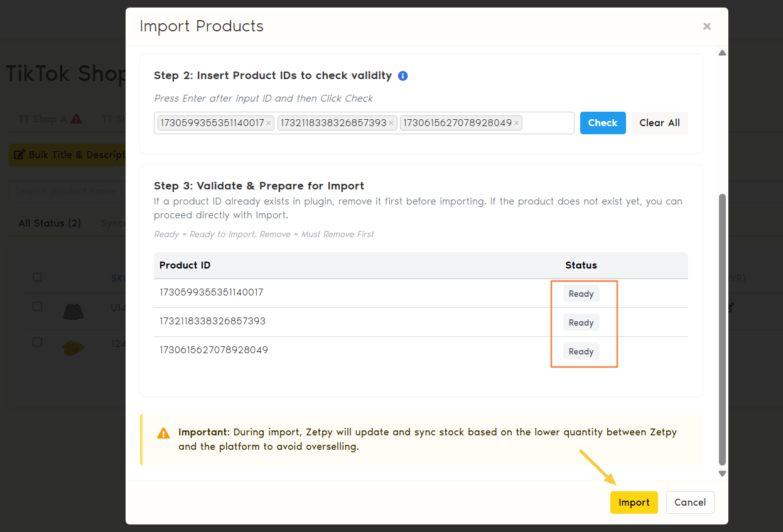The width and height of the screenshot is (783, 532).
Task: Click the edit icon on Bulk Title button
Action: coord(19,155)
